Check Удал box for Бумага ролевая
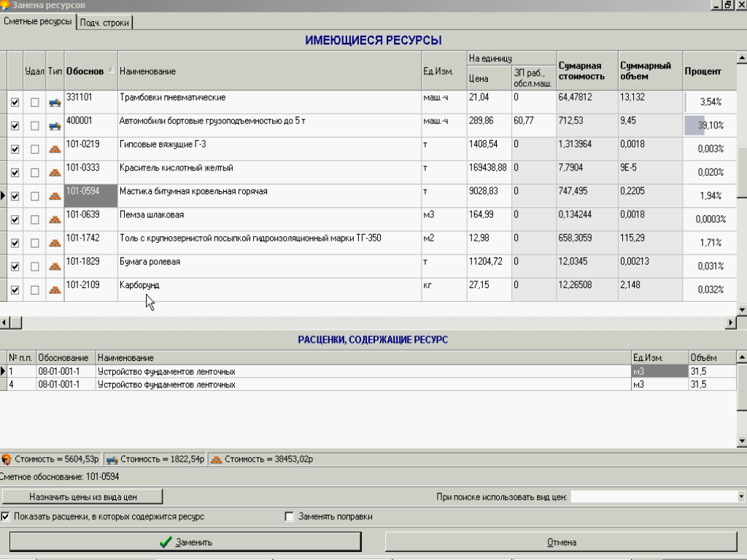Screen dimensions: 747x560 (x=34, y=267)
